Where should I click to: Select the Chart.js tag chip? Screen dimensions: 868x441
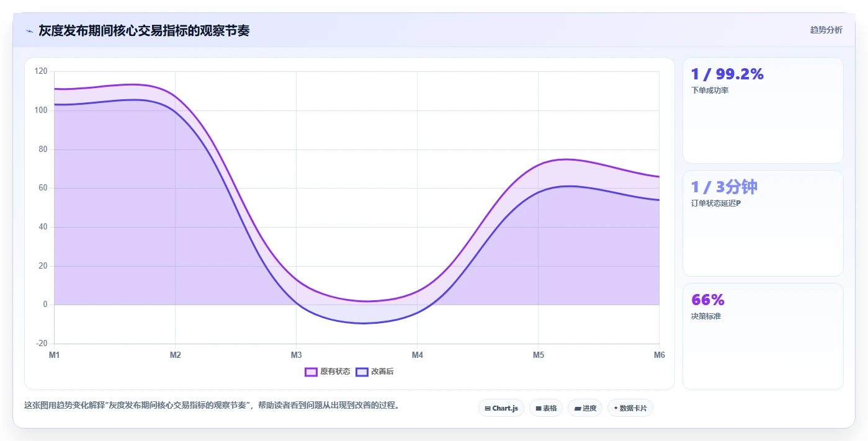(501, 408)
